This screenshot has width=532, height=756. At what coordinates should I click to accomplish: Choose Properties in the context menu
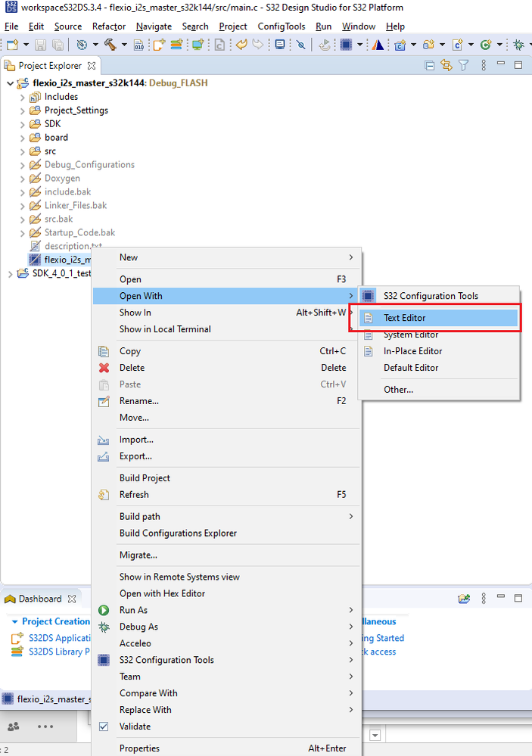tap(139, 748)
